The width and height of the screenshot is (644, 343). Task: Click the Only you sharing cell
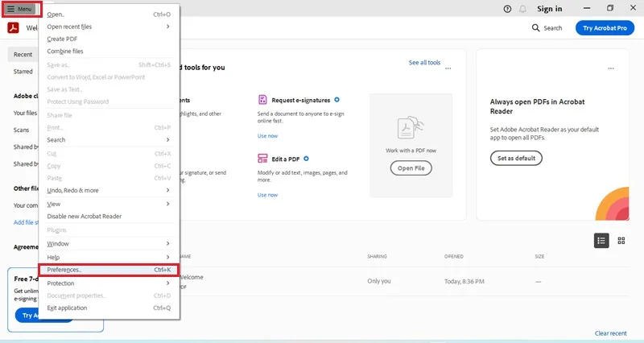coord(378,281)
